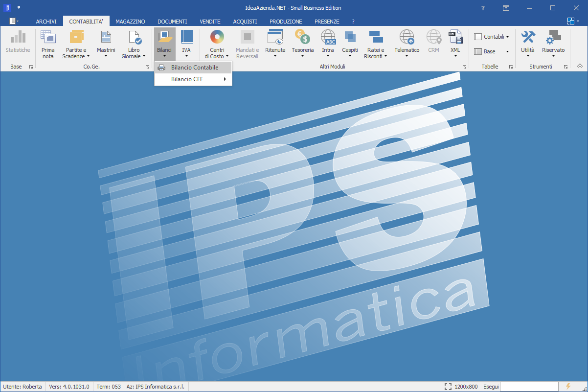Open the IVA module
This screenshot has height=392, width=588.
(x=186, y=44)
